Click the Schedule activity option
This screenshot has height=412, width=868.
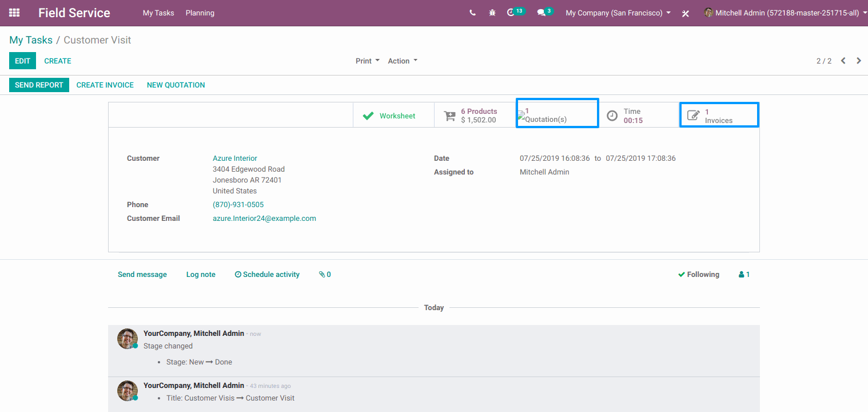click(x=267, y=275)
